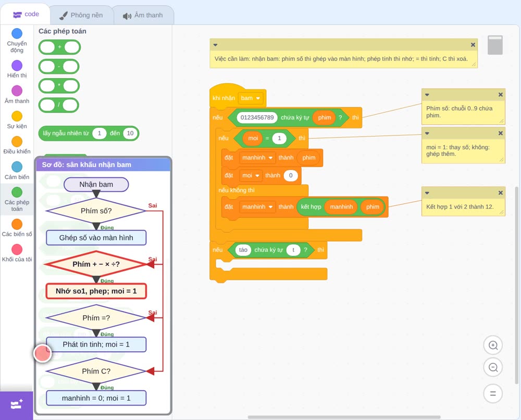
Task: Zoom in on the workspace
Action: [x=493, y=345]
